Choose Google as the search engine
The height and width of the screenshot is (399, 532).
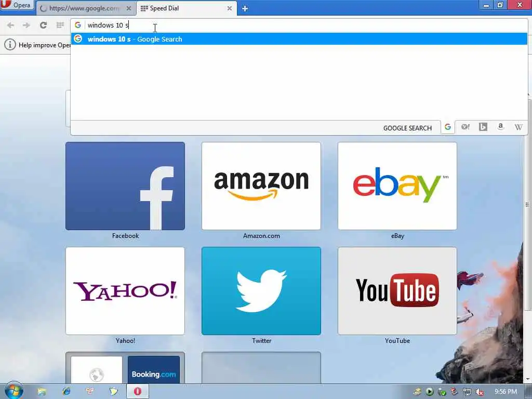pyautogui.click(x=448, y=127)
